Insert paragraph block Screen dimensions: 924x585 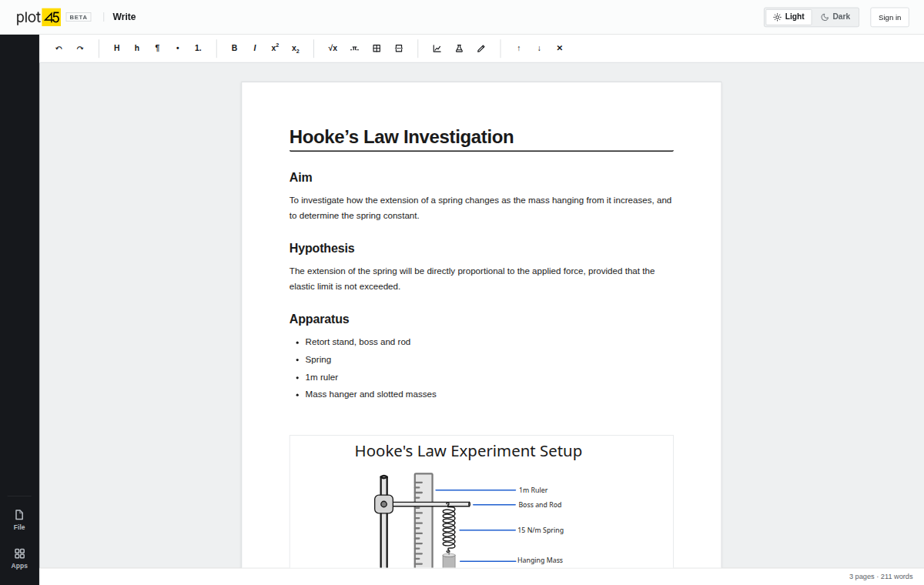coord(158,48)
